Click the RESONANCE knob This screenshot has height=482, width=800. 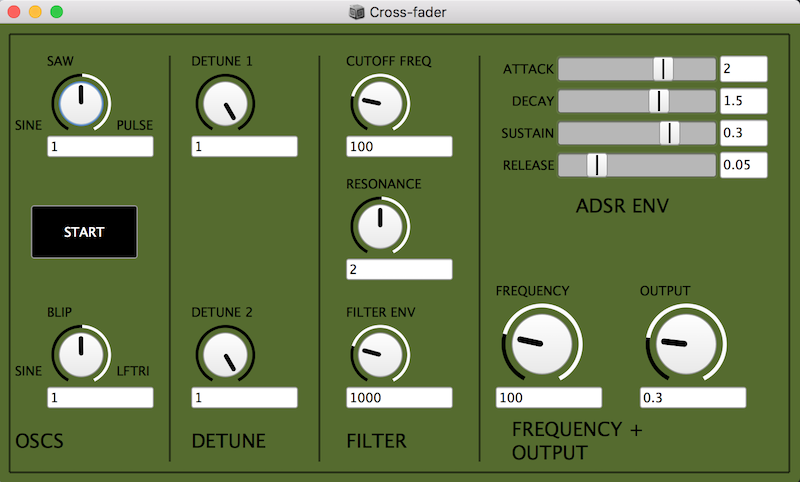coord(380,225)
